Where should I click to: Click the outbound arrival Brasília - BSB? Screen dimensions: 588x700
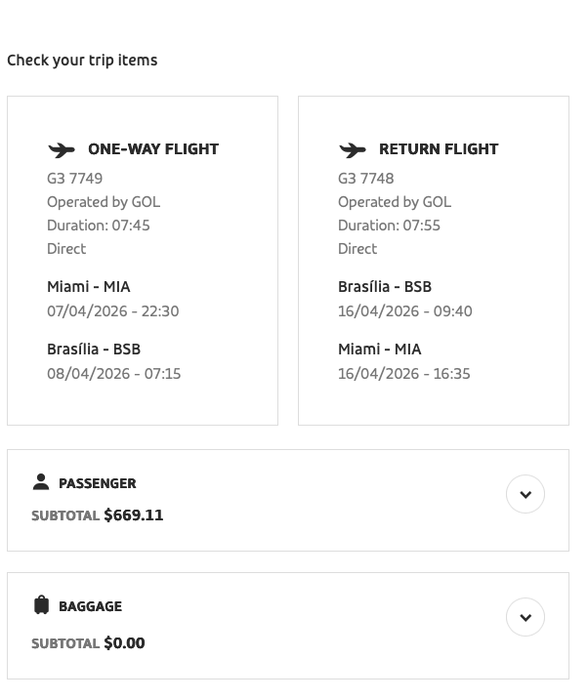coord(94,350)
